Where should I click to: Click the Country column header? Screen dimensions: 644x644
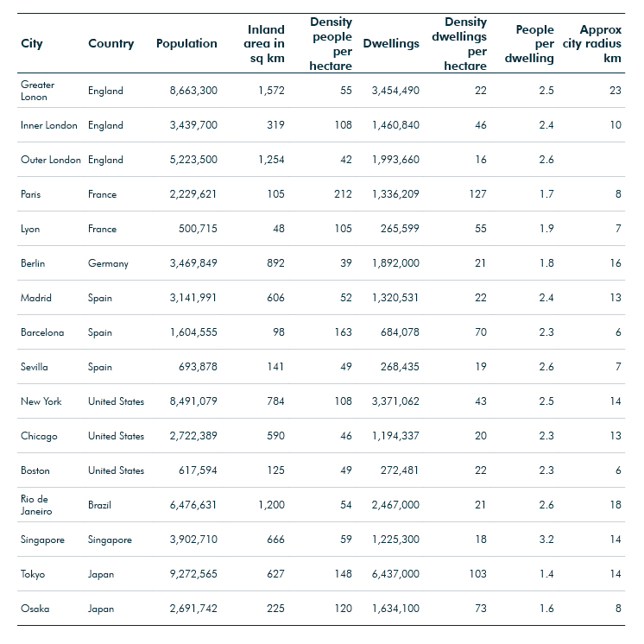coord(110,43)
